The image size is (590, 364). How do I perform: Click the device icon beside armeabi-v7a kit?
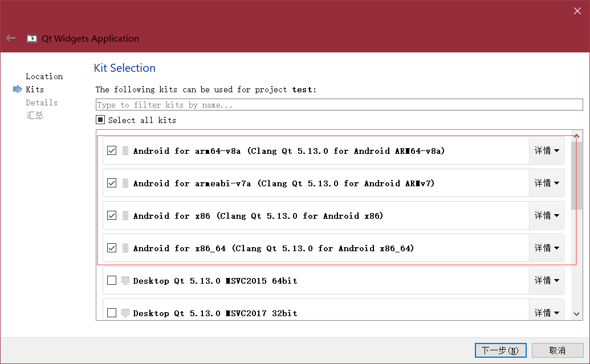tap(125, 183)
